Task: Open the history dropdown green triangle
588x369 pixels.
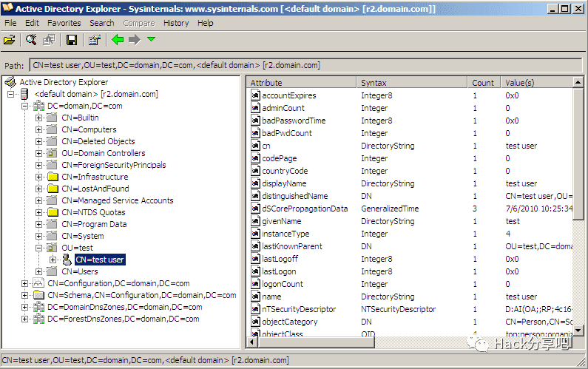Action: [151, 39]
